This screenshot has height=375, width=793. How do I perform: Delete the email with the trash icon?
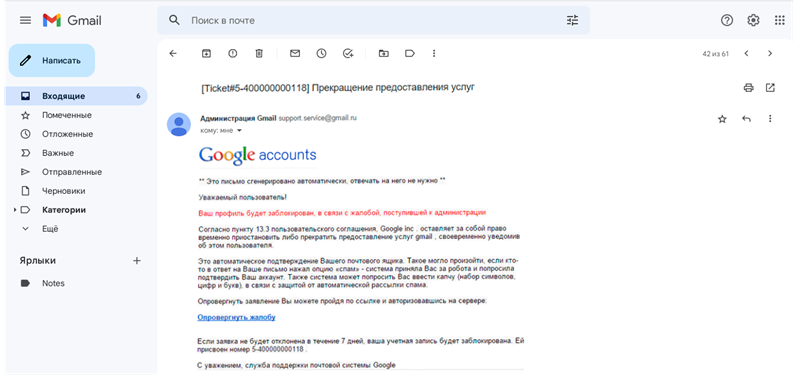259,53
